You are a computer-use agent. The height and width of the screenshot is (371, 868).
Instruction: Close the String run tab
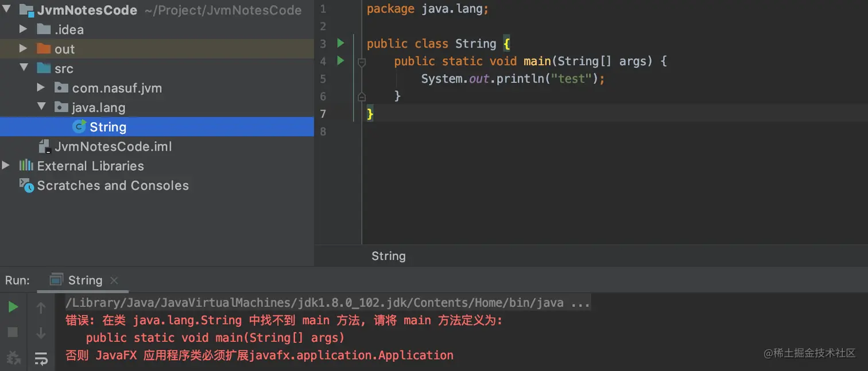point(114,280)
